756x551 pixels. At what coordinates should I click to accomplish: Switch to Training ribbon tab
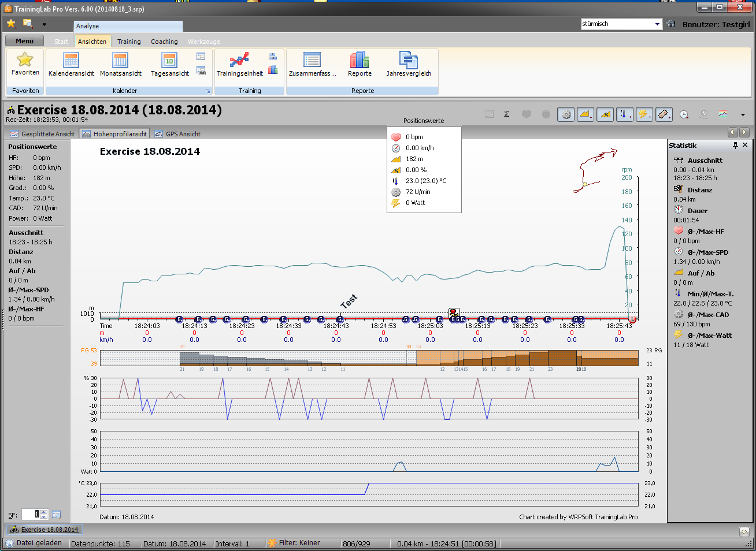[129, 42]
